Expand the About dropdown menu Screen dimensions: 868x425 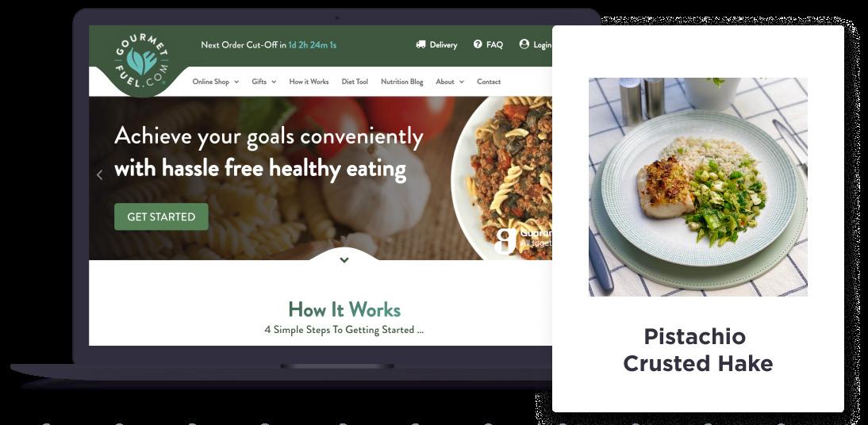tap(450, 82)
